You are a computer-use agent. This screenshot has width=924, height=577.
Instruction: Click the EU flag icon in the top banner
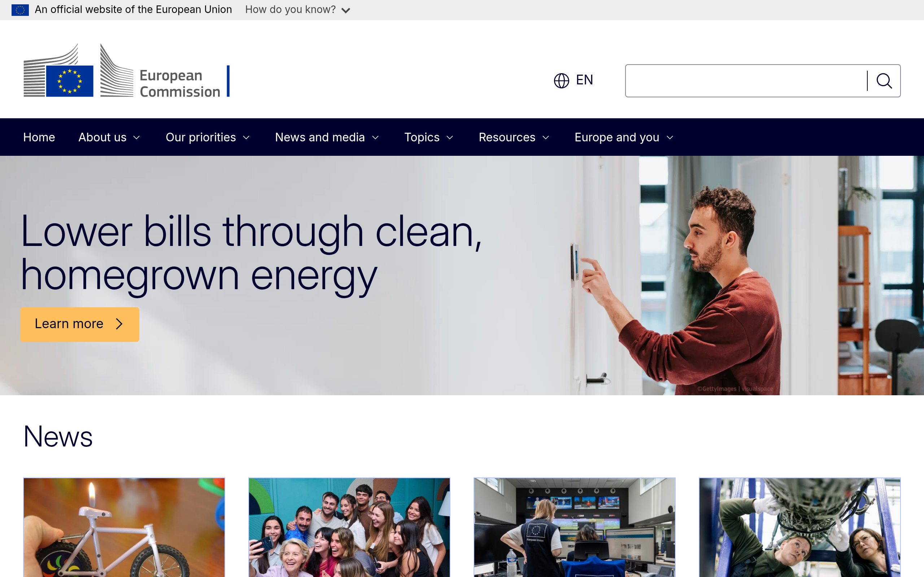point(20,9)
